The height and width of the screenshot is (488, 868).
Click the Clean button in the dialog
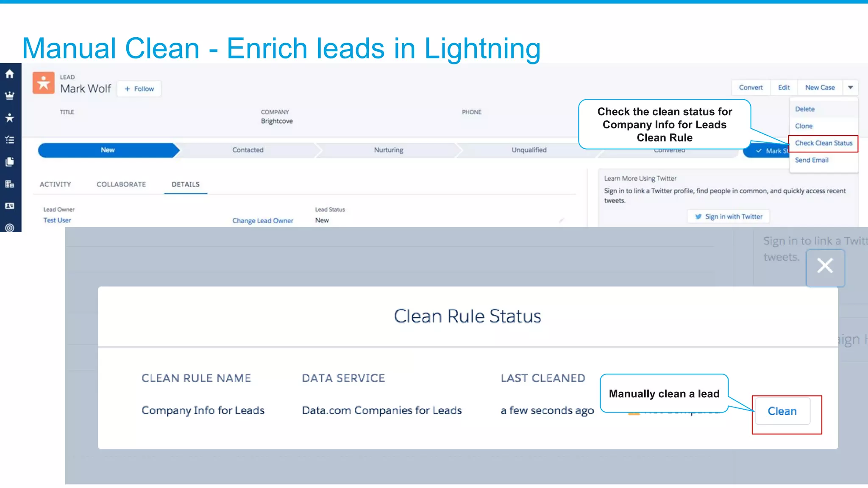click(782, 411)
